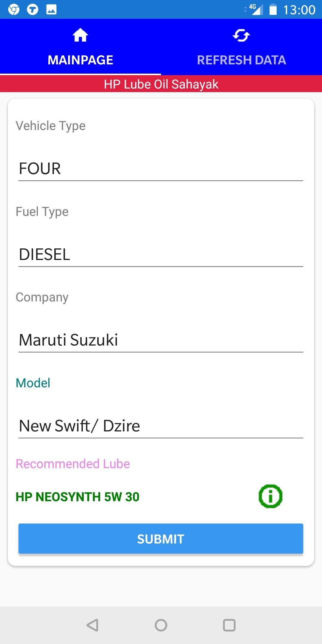Open the Vehicle Type dropdown showing FOUR
This screenshot has width=322, height=644.
[161, 168]
